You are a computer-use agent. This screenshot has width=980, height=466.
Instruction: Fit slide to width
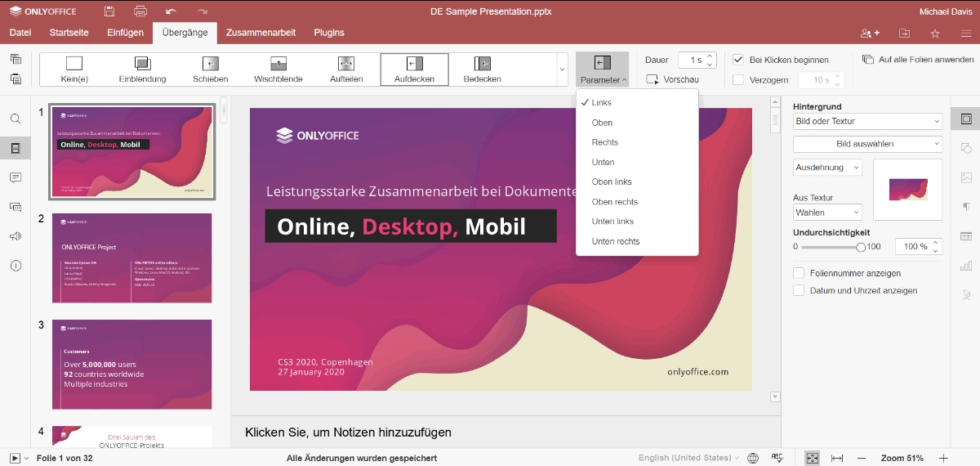837,458
